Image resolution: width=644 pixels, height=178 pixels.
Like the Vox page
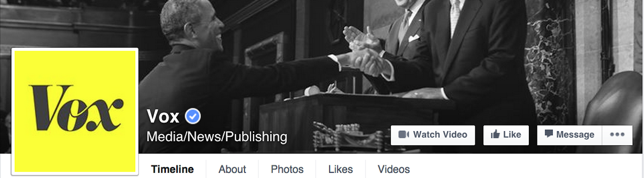506,135
